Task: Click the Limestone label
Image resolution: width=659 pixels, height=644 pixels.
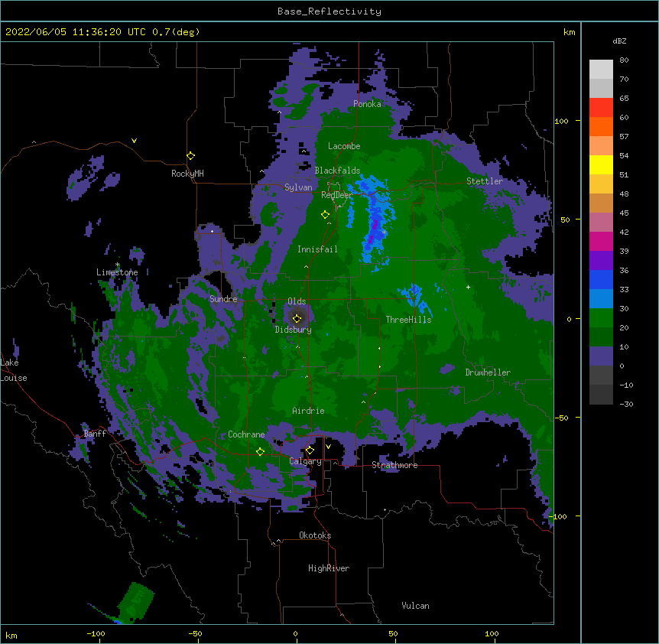Action: pyautogui.click(x=117, y=272)
